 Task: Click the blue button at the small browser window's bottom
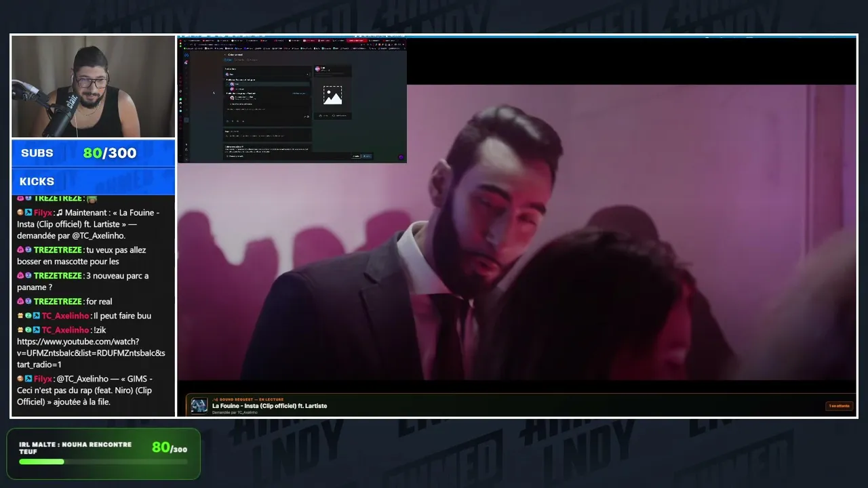tap(367, 157)
